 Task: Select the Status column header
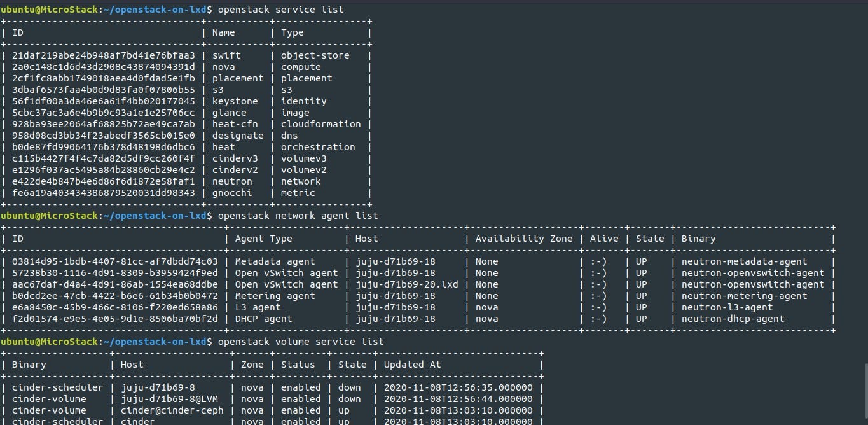298,365
